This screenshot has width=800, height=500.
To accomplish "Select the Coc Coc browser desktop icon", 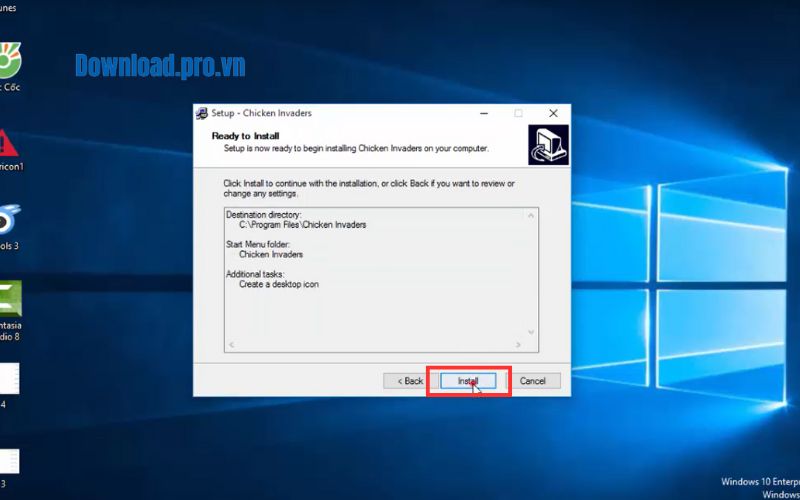I will [9, 67].
